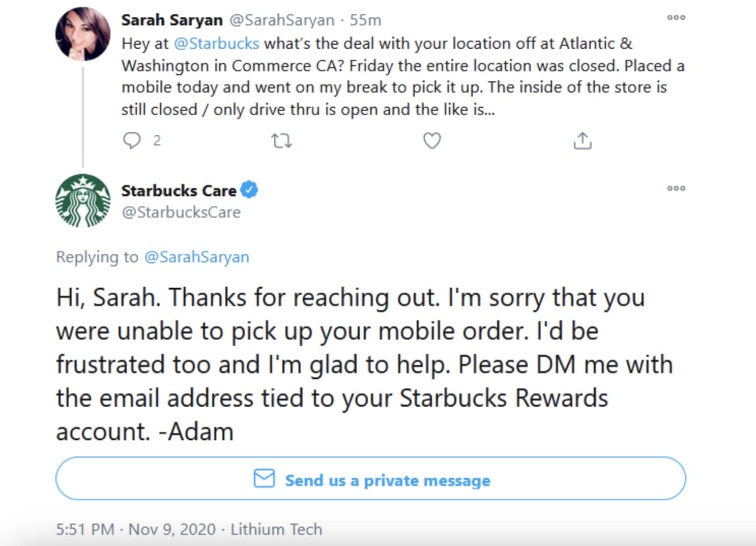Image resolution: width=756 pixels, height=546 pixels.
Task: Click the @StarbucksCare handle
Action: [181, 213]
